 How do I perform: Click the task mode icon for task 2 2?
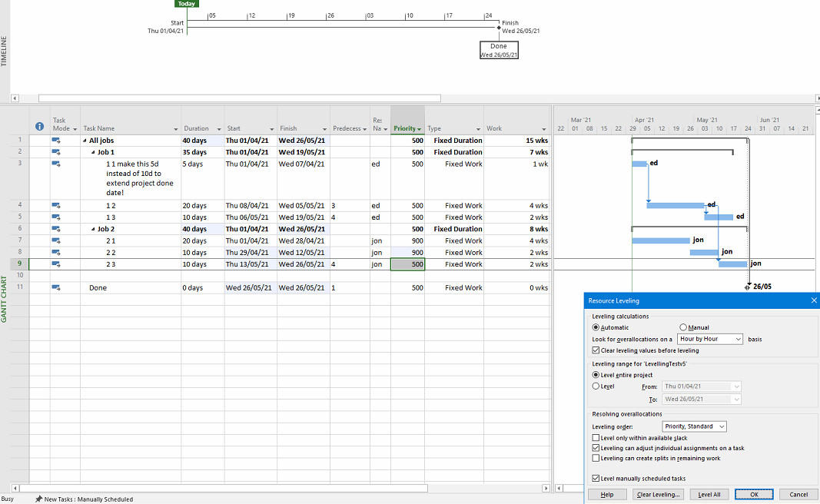coord(56,252)
